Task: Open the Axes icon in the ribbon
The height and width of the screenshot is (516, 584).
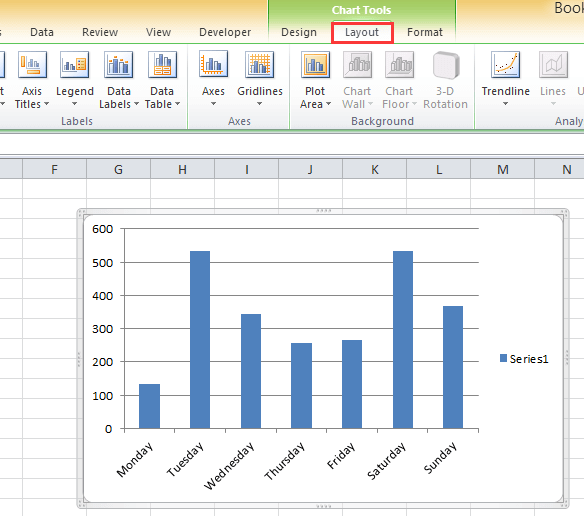Action: [x=213, y=64]
